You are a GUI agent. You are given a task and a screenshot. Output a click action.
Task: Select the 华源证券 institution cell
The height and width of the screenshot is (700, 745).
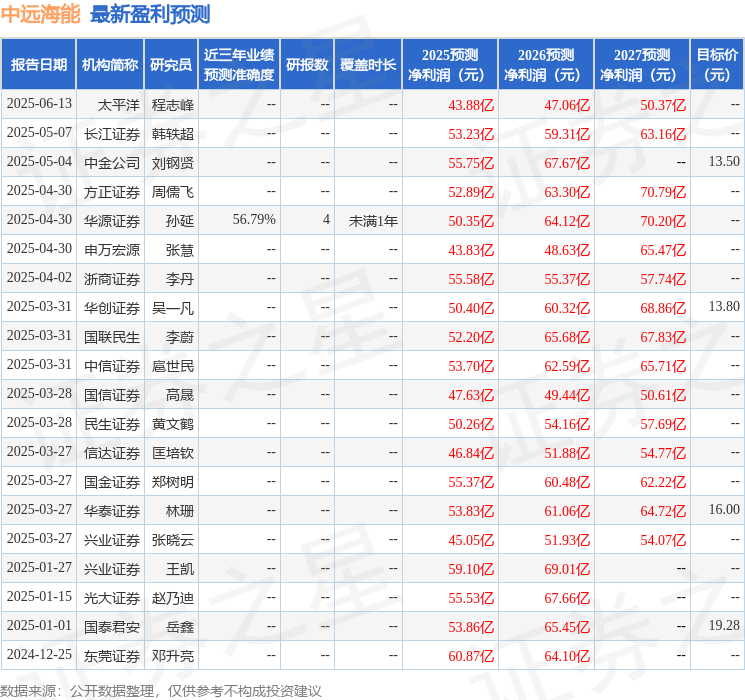(112, 221)
